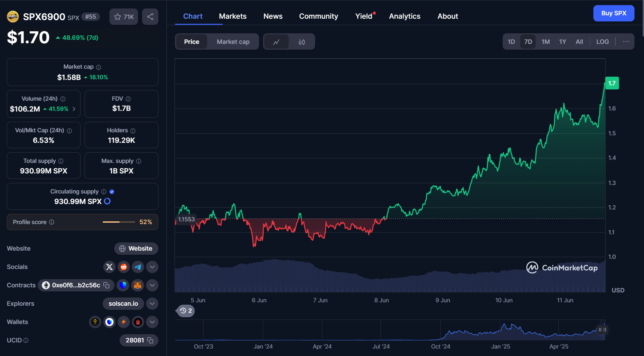This screenshot has width=644, height=356.
Task: Open the Yield tab
Action: tap(364, 16)
